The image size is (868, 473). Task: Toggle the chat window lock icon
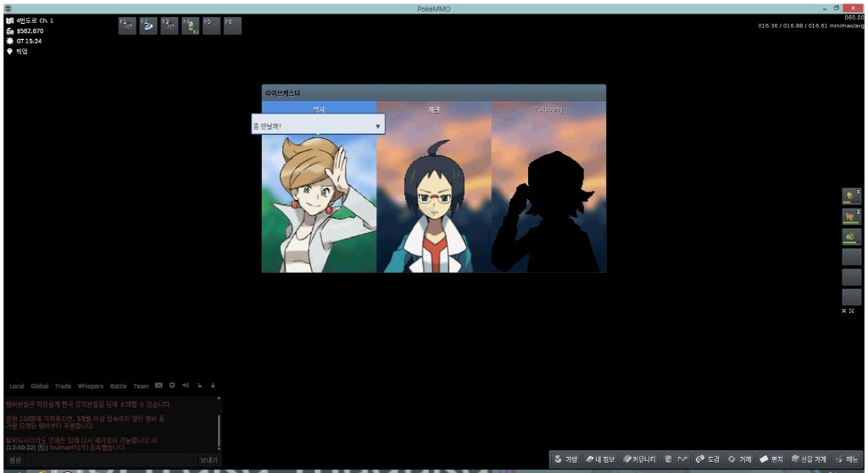(199, 386)
